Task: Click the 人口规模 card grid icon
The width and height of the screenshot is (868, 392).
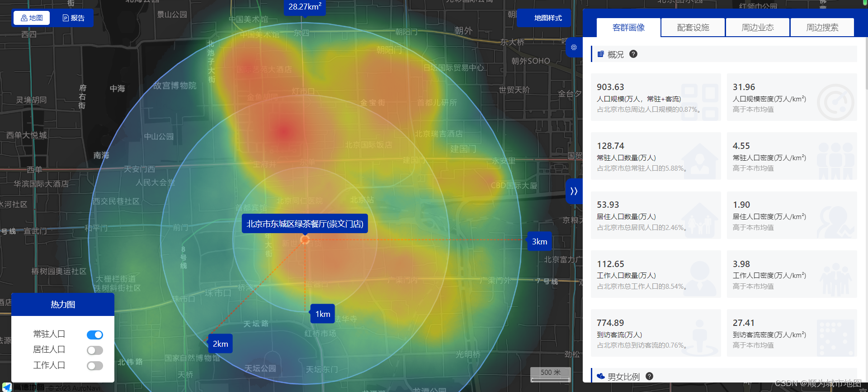Action: point(700,102)
